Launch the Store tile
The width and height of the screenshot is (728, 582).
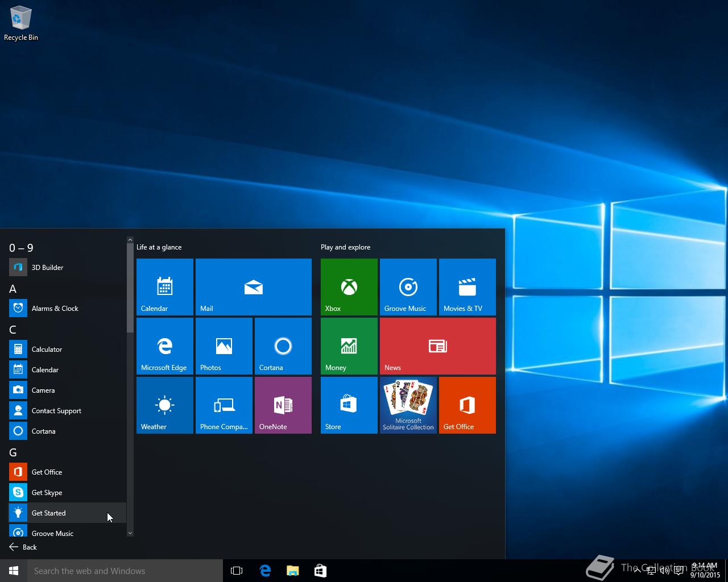pos(349,405)
